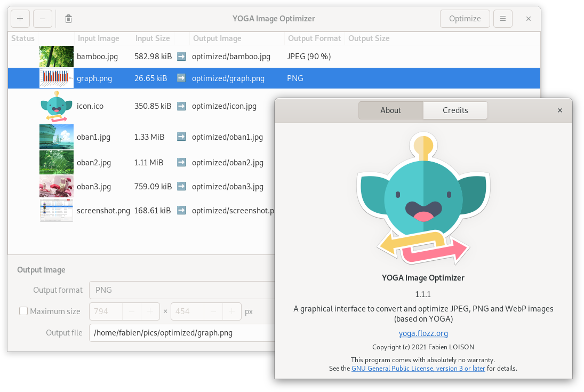Open the hamburger menu in header

pos(502,19)
